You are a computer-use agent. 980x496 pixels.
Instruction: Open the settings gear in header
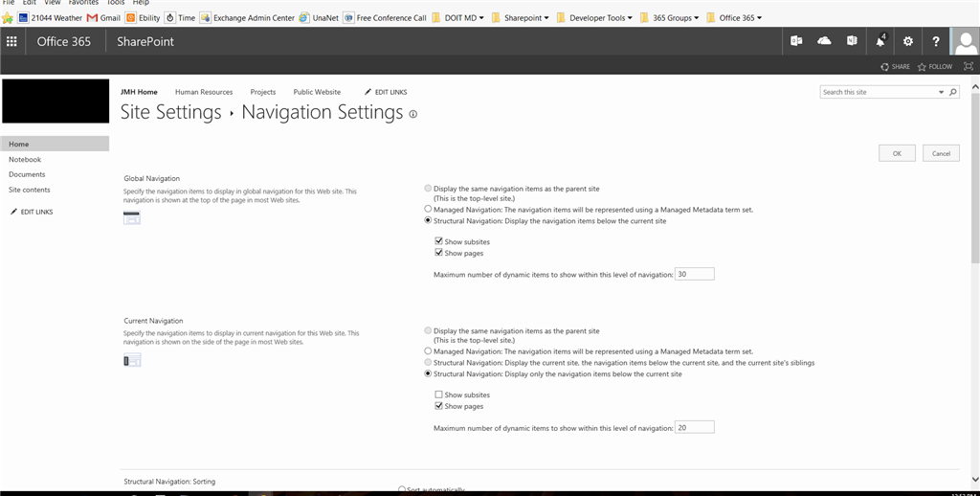click(x=907, y=41)
